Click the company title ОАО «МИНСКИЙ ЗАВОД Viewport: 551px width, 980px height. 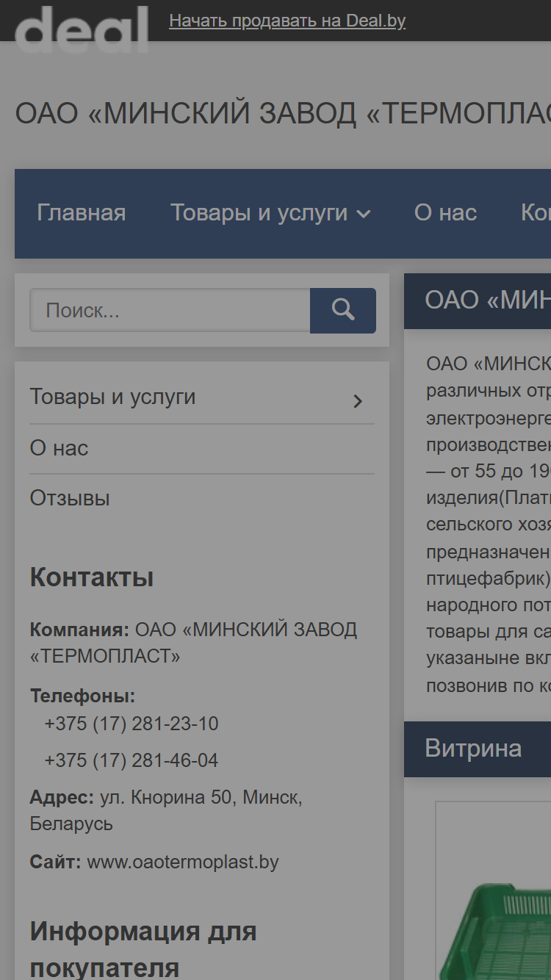(x=283, y=113)
